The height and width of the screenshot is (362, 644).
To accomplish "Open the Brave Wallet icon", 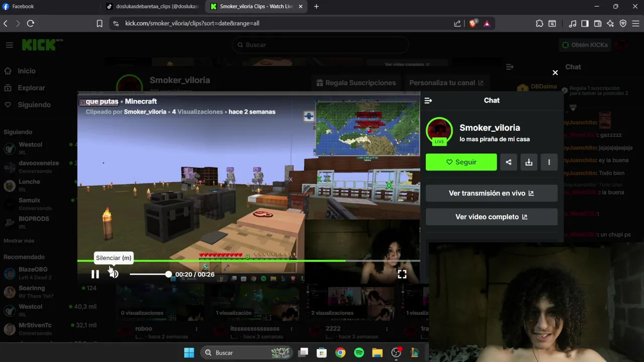I will click(598, 23).
